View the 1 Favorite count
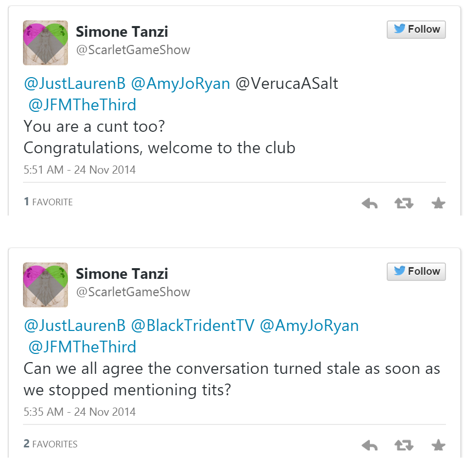The width and height of the screenshot is (471, 476). (x=49, y=202)
